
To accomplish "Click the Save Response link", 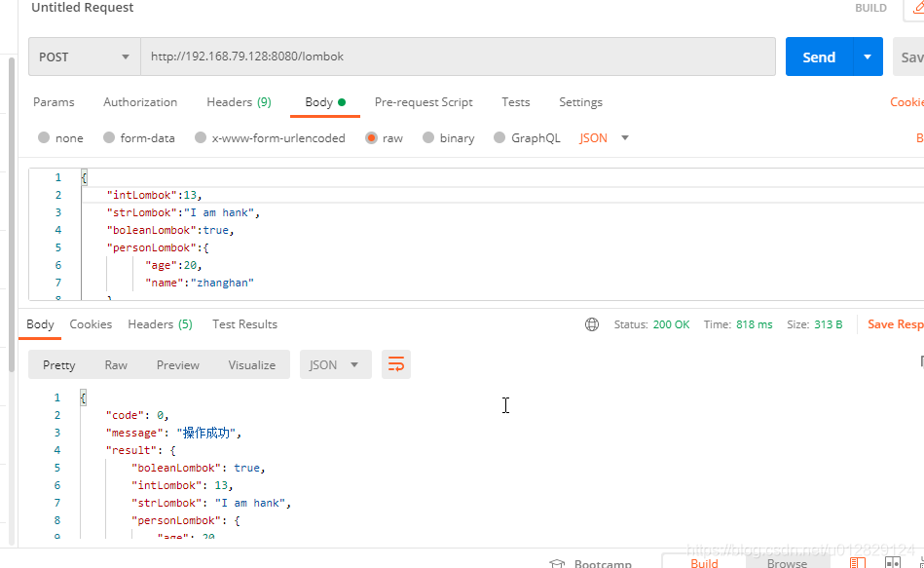I will (x=895, y=324).
